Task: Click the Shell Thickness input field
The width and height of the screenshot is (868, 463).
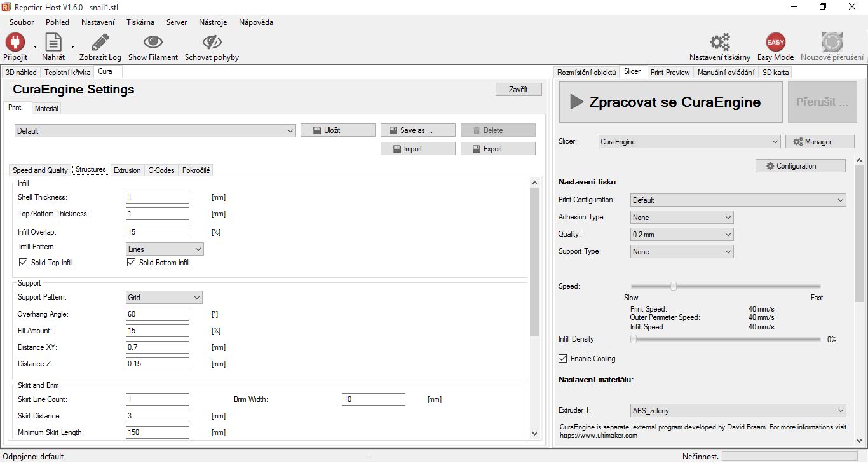Action: (x=157, y=198)
